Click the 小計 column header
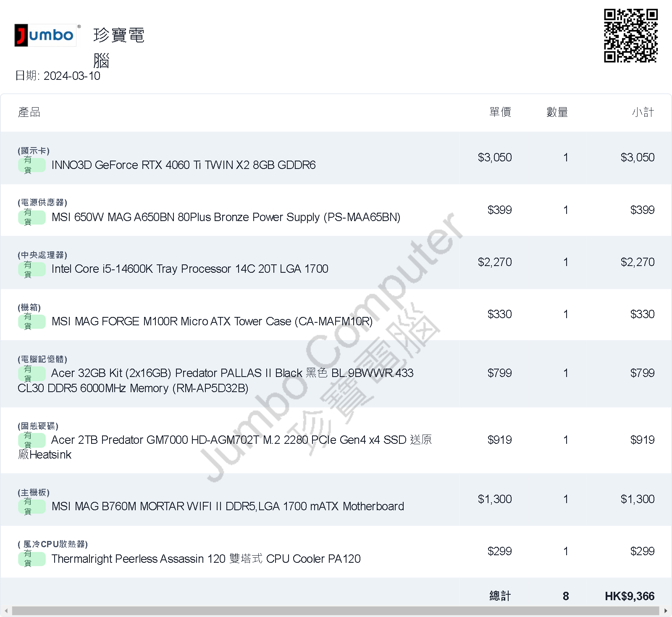This screenshot has width=672, height=617. coord(643,112)
